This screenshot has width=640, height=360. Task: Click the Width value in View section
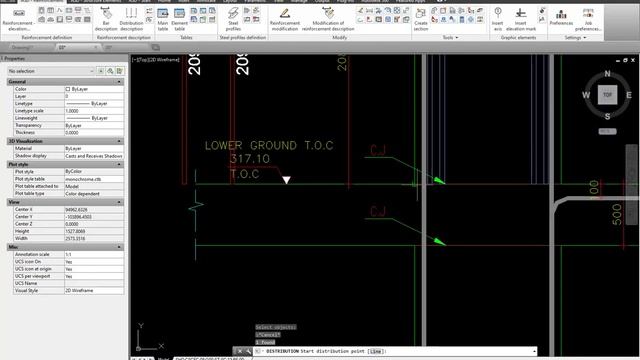click(x=94, y=238)
